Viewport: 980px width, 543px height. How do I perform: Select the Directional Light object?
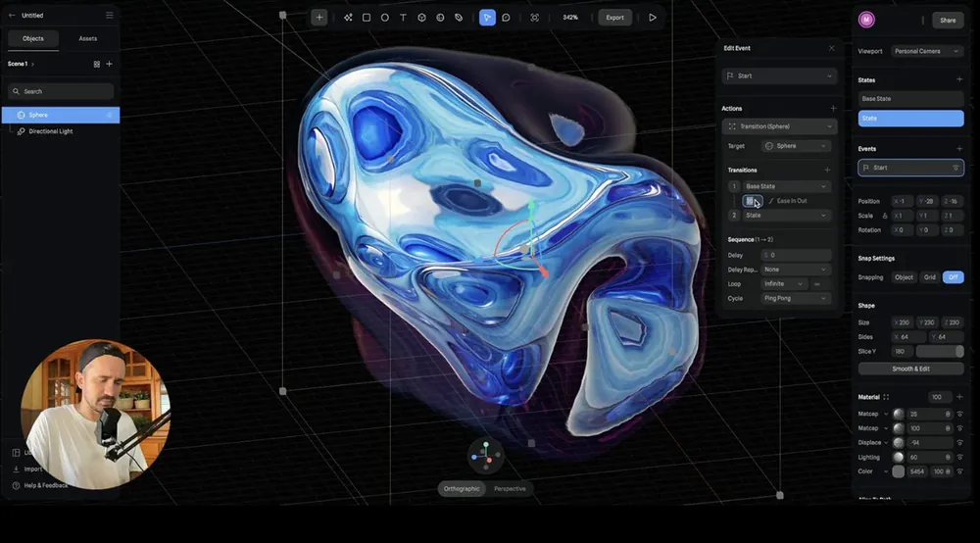[61, 131]
